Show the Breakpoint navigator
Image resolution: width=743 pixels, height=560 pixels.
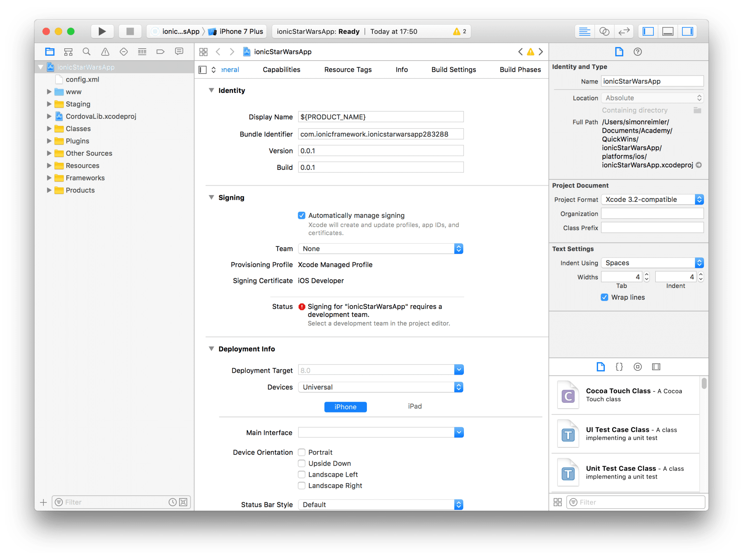coord(160,52)
